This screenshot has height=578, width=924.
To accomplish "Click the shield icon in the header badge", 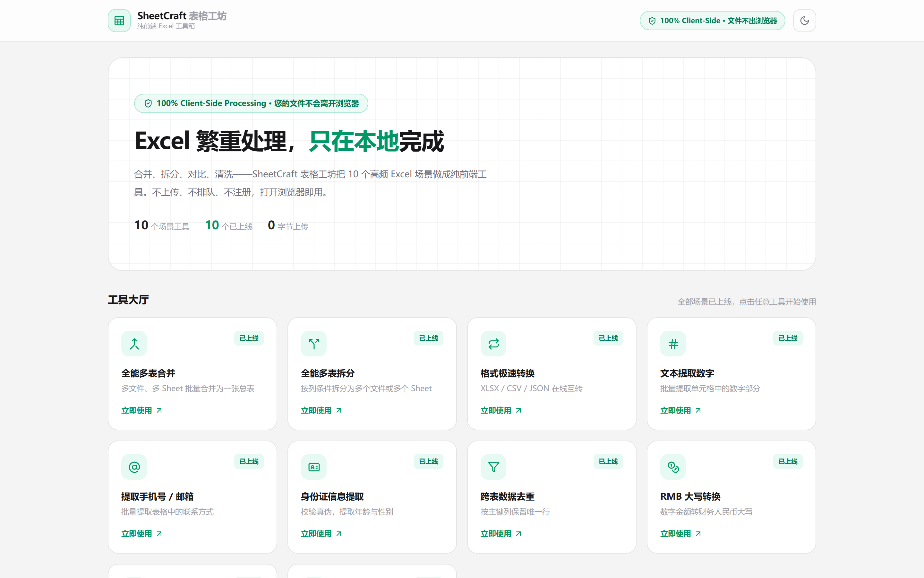I will (652, 21).
